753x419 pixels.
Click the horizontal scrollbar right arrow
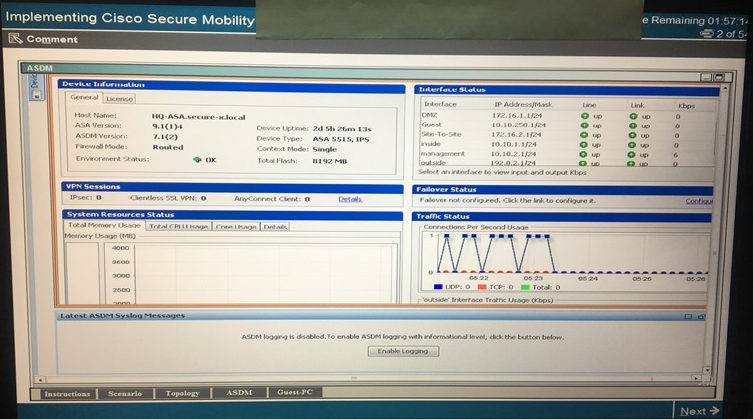coord(696,379)
